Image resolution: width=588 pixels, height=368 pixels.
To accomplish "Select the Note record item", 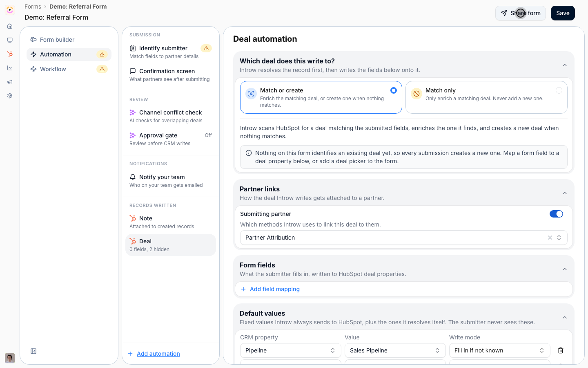I will point(171,222).
